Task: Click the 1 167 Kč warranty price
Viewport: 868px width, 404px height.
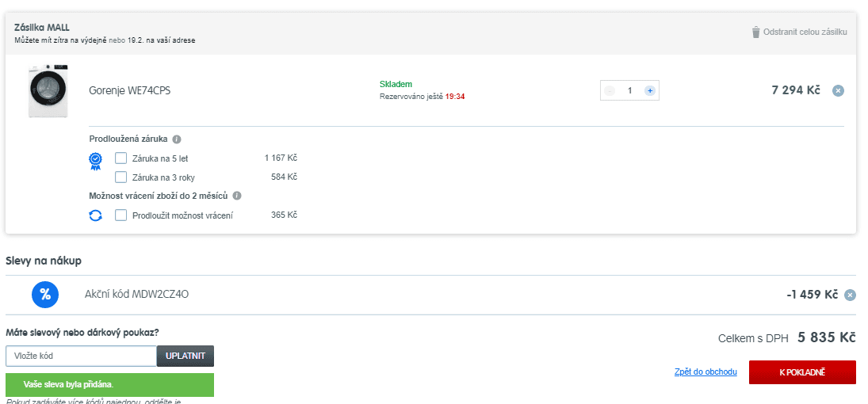Action: tap(281, 158)
